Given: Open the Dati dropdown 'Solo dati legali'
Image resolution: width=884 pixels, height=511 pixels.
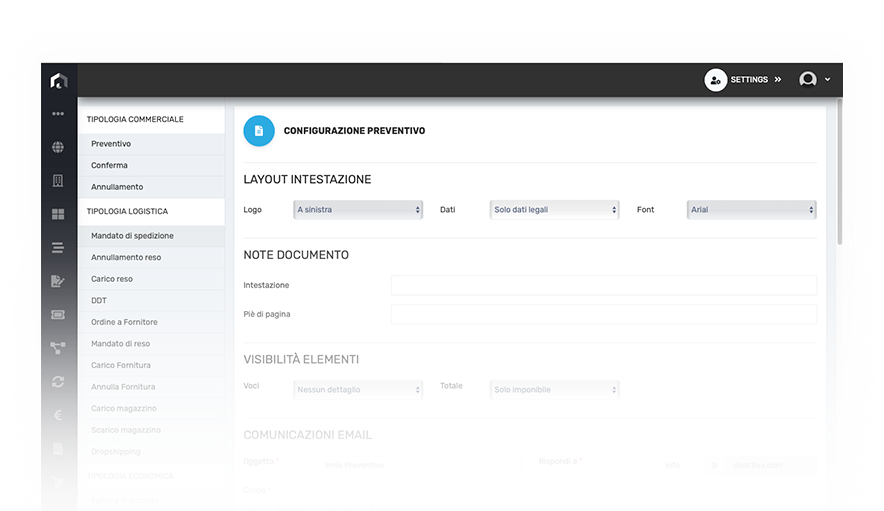Looking at the screenshot, I should point(555,210).
